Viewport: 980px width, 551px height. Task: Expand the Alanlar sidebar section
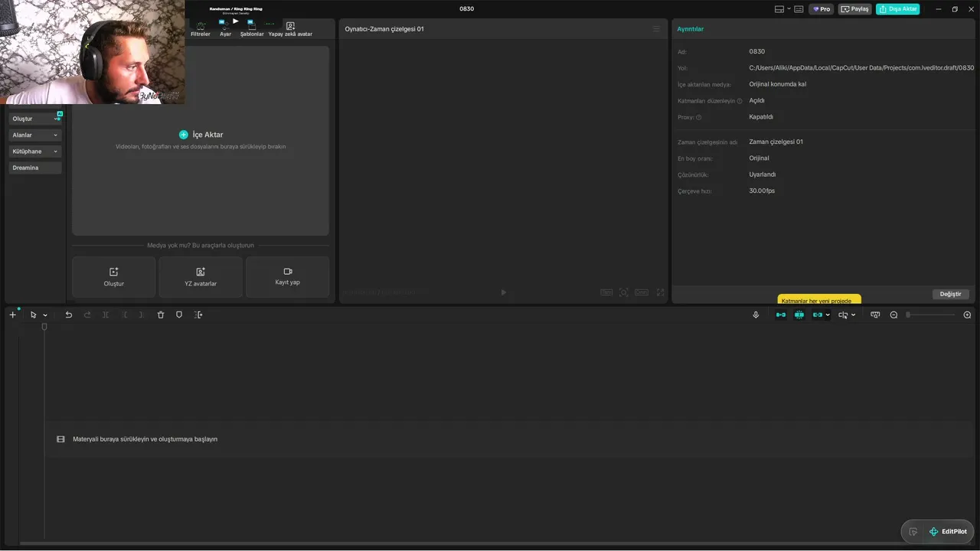click(x=35, y=135)
